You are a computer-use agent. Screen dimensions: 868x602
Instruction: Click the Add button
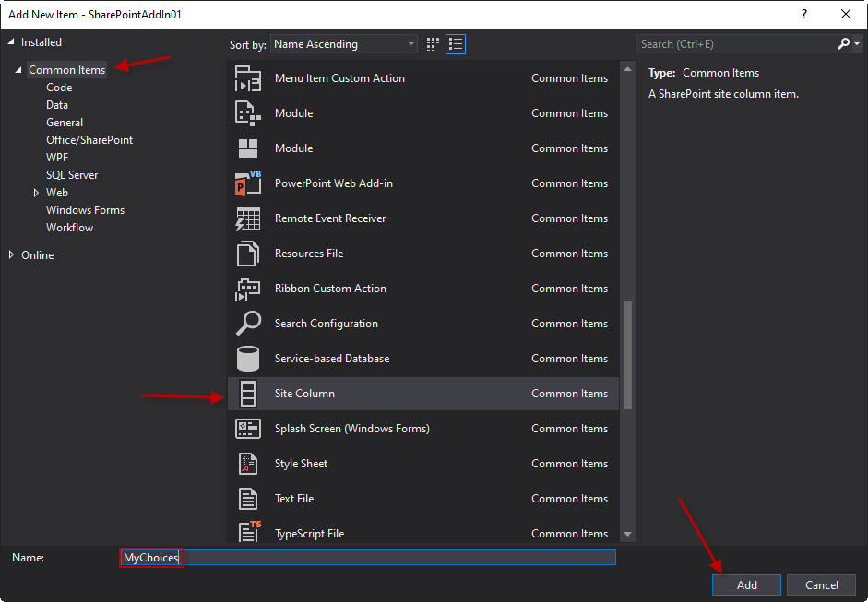(x=746, y=584)
